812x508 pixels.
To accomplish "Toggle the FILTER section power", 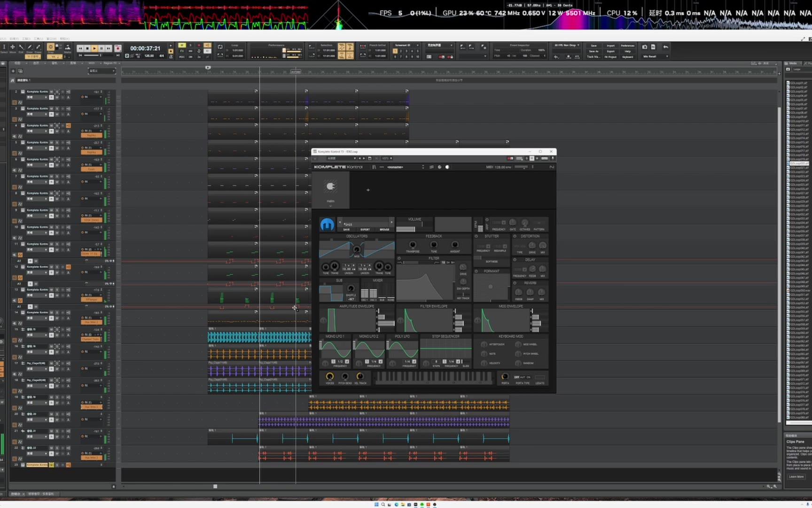I will (399, 258).
